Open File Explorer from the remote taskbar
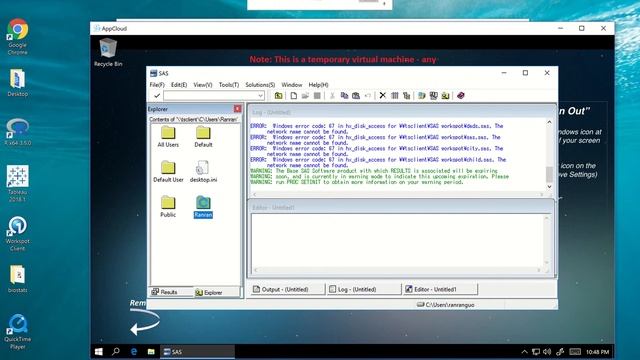Screen dimensions: 640x360 coord(151,351)
